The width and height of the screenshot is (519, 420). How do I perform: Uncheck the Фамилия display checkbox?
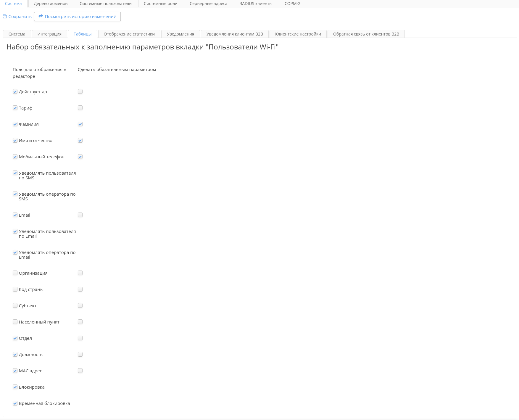pyautogui.click(x=15, y=124)
